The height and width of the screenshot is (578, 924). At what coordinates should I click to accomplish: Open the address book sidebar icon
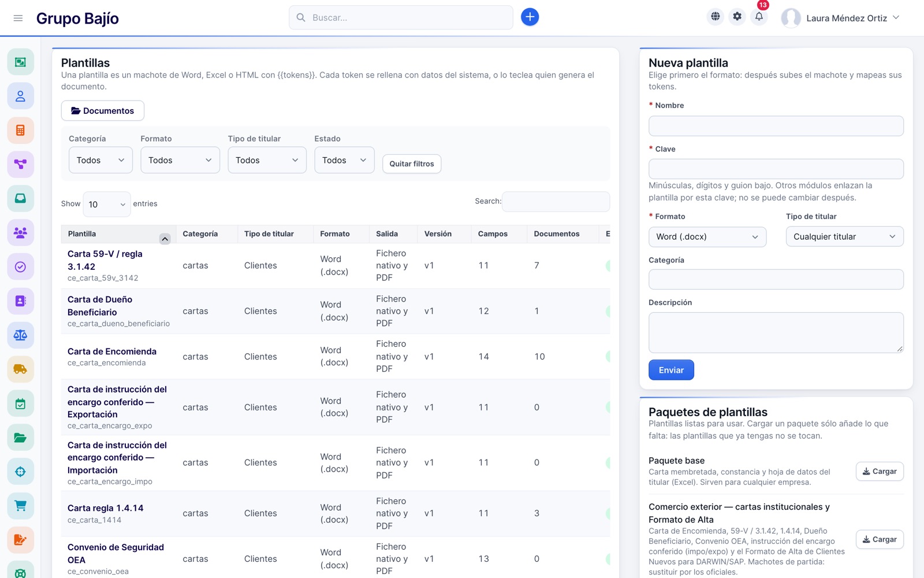pos(20,301)
